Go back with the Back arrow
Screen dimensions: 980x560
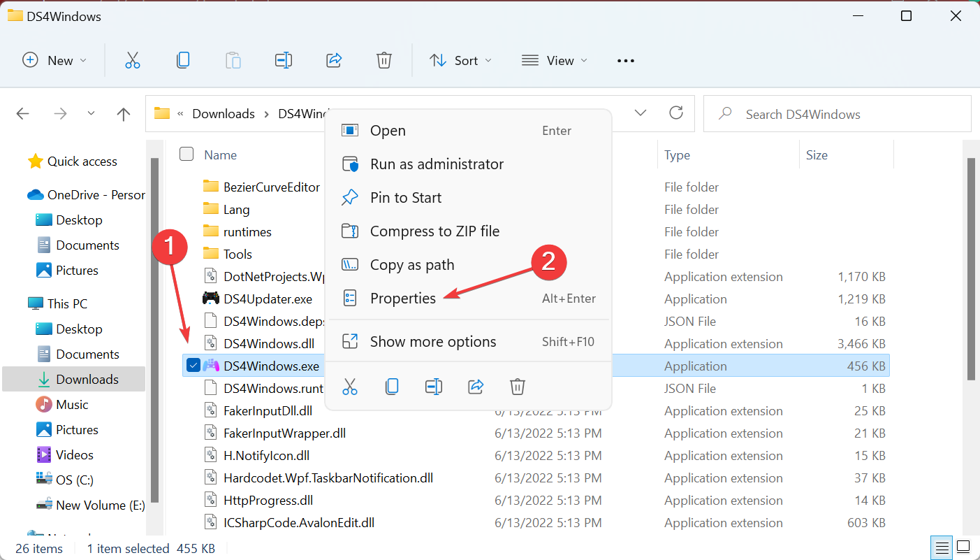[x=23, y=114]
